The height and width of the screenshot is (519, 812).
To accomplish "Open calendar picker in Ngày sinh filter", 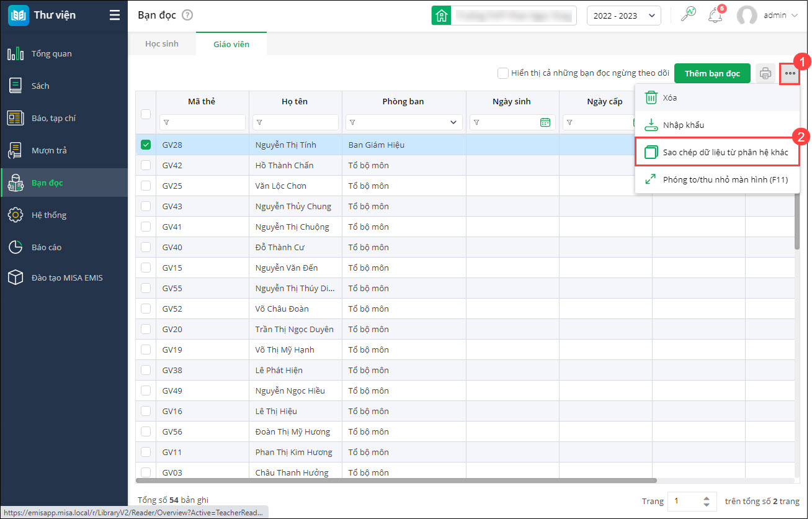I will tap(545, 122).
